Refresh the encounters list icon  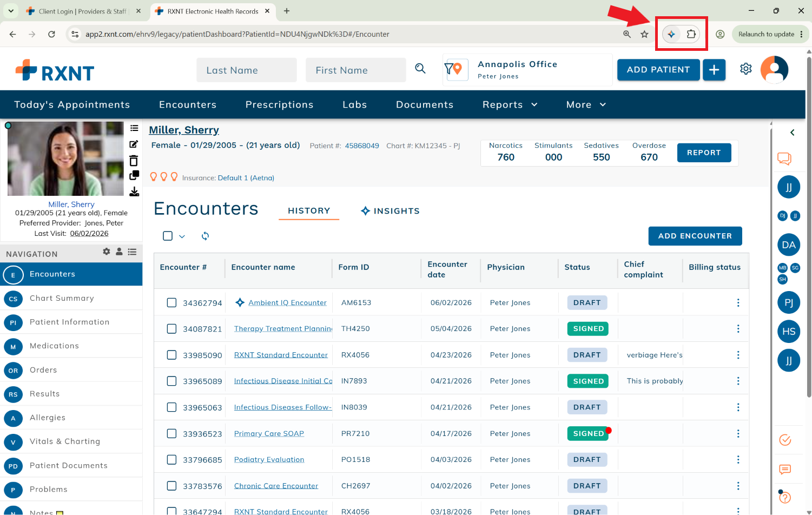click(205, 236)
